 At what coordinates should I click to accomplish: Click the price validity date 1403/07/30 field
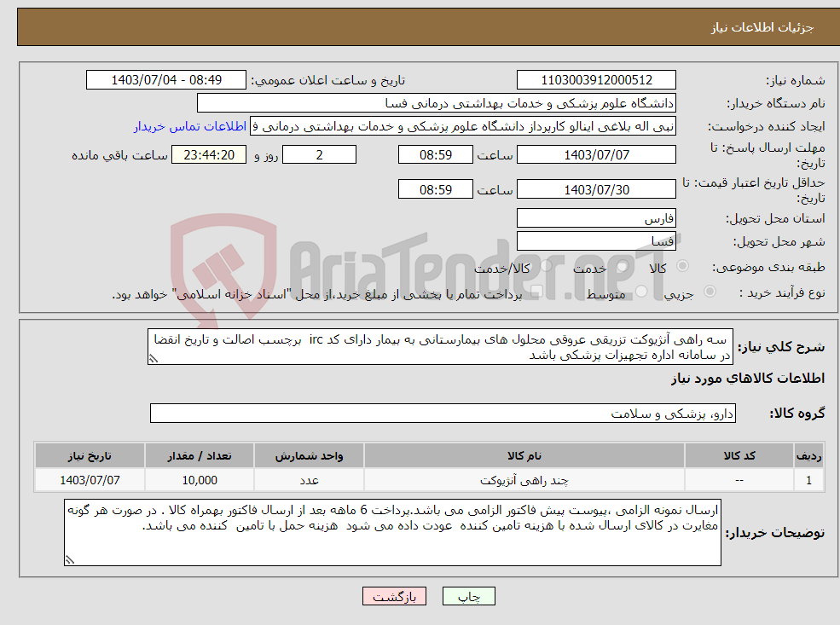click(x=596, y=189)
